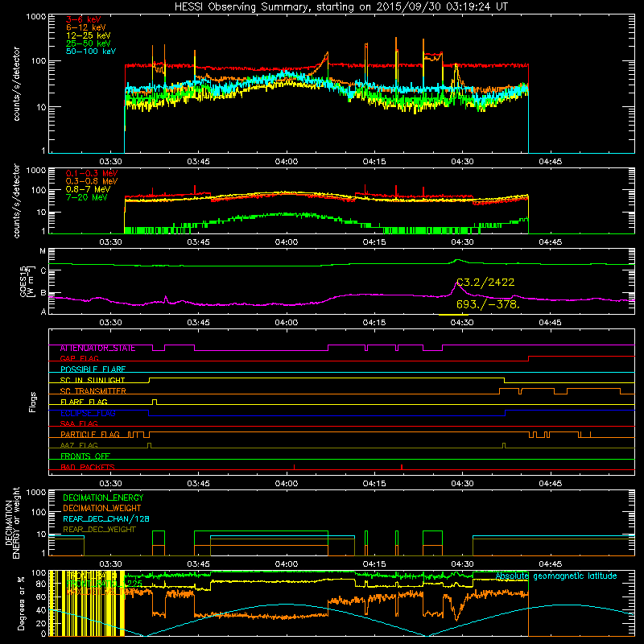The height and width of the screenshot is (644, 644).
Task: Click the FLARE_FLAG raised pulse
Action: (x=155, y=401)
